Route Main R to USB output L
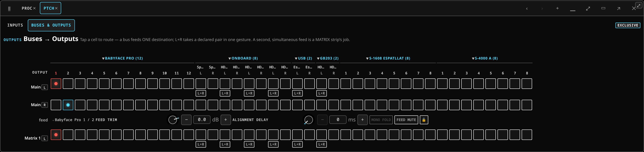Viewport: 644px width, 152px height. click(297, 105)
